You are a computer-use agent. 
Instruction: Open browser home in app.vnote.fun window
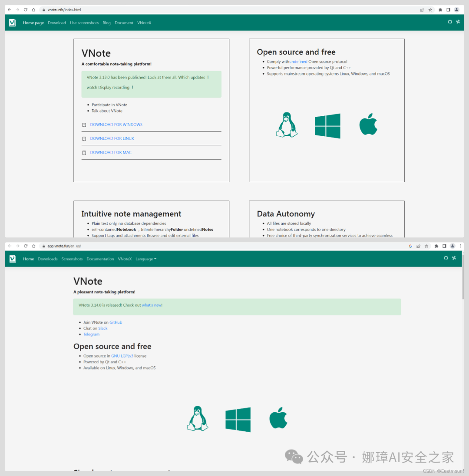pyautogui.click(x=33, y=246)
